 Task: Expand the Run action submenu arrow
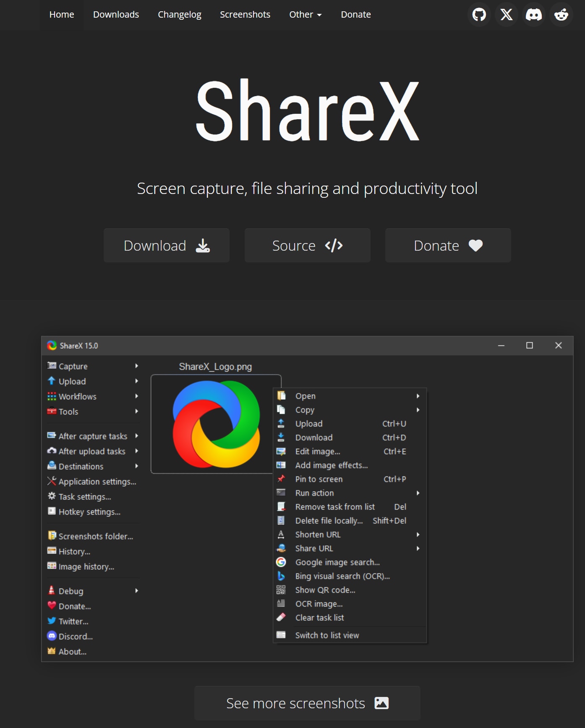pos(418,492)
